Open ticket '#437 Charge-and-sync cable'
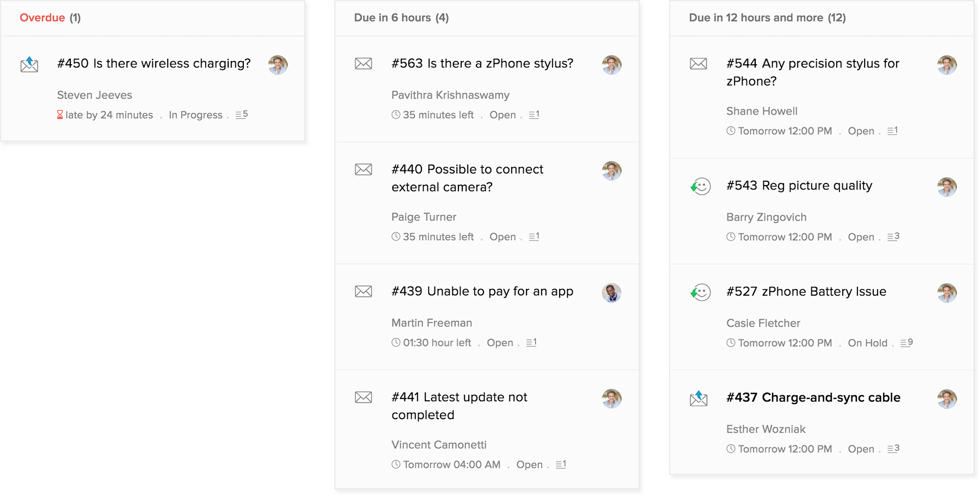This screenshot has width=980, height=502. pos(813,397)
